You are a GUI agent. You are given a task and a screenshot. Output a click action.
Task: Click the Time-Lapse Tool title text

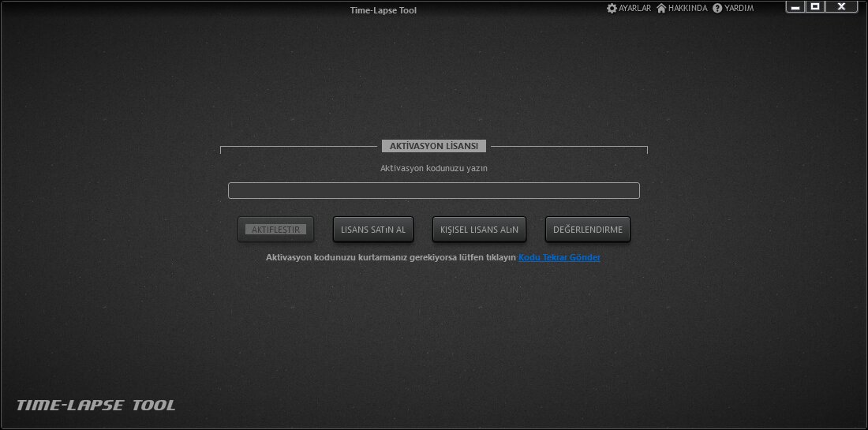(x=383, y=10)
